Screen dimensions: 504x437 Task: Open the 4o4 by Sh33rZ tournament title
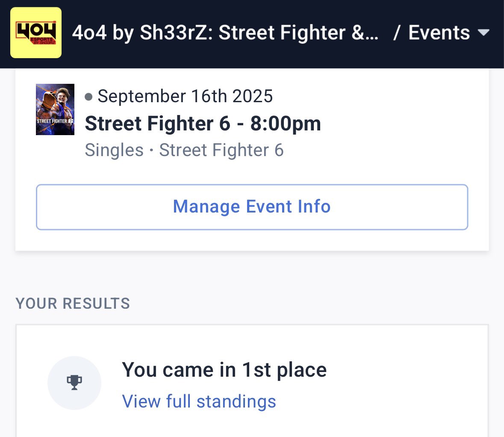[x=225, y=32]
